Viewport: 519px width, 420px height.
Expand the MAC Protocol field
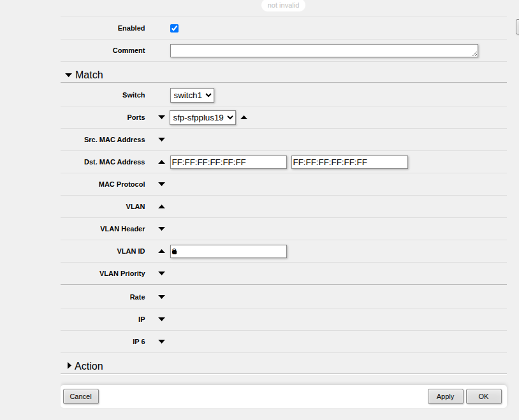pyautogui.click(x=161, y=184)
